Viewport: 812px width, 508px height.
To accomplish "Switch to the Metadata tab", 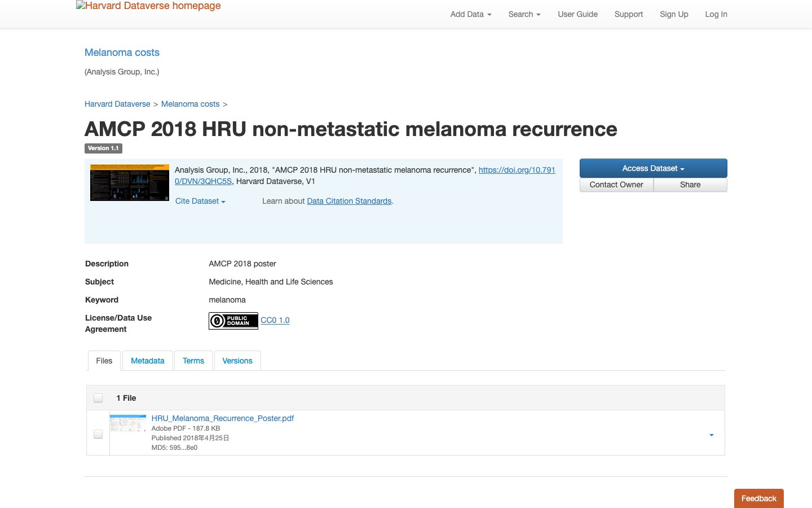I will click(x=148, y=361).
